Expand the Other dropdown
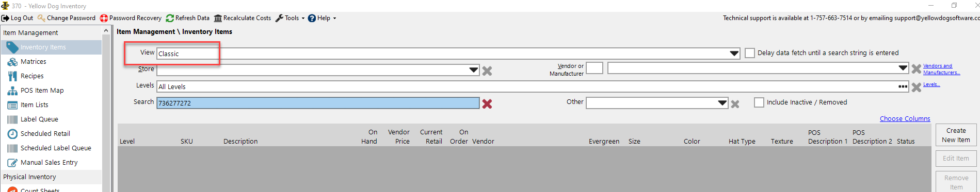 click(722, 103)
